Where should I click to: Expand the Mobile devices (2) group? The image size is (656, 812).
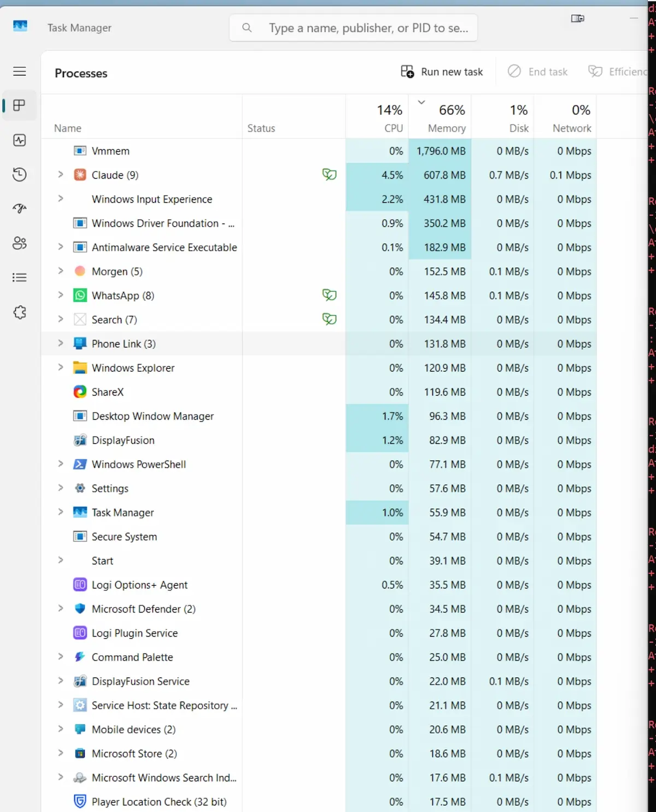[61, 729]
